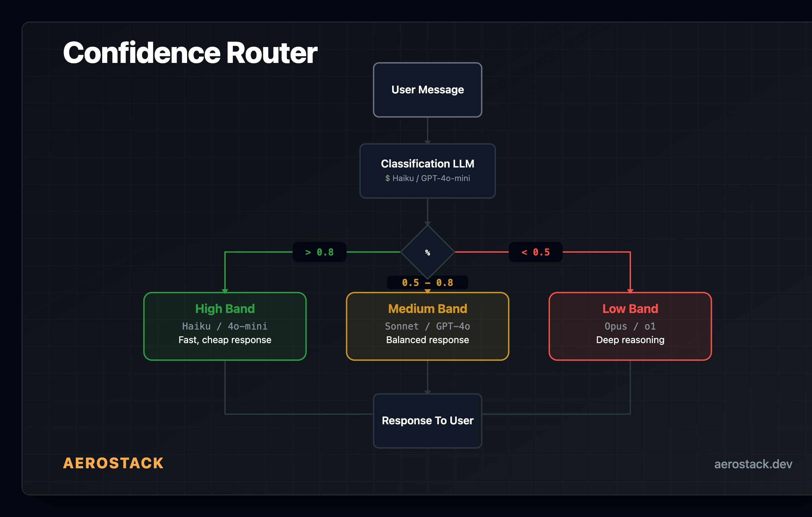Select the 'Sonnet / GPT-4o' model label
Image resolution: width=812 pixels, height=517 pixels.
pos(427,326)
